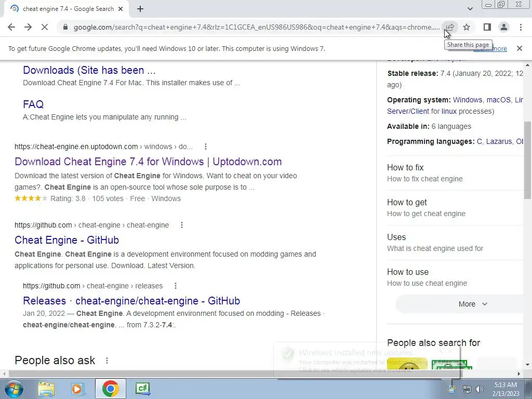This screenshot has height=399, width=532.
Task: Click the horizontal scrollbar right arrow
Action: (x=519, y=374)
